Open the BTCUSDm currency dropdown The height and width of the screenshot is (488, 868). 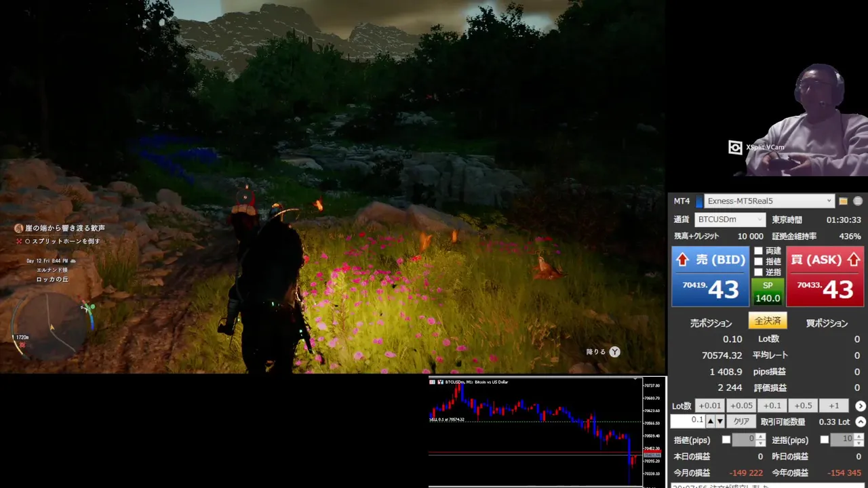(731, 220)
